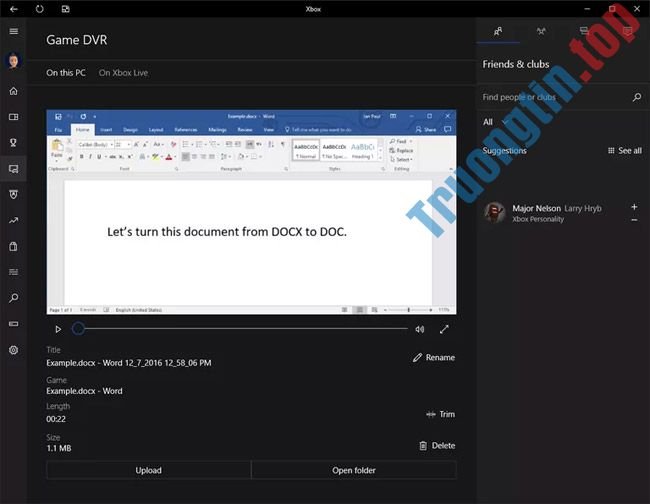Screen dimensions: 650x504
Task: Expand the video to full screen
Action: click(x=444, y=329)
